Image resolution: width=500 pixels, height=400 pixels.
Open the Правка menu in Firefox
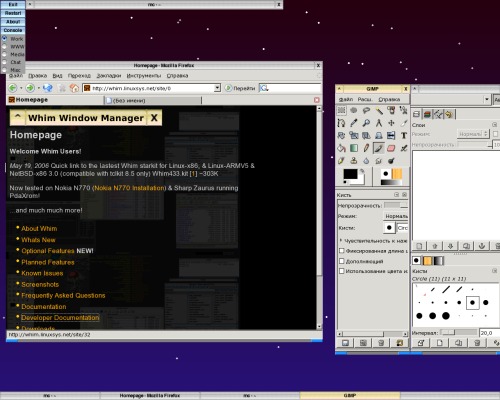coord(37,76)
